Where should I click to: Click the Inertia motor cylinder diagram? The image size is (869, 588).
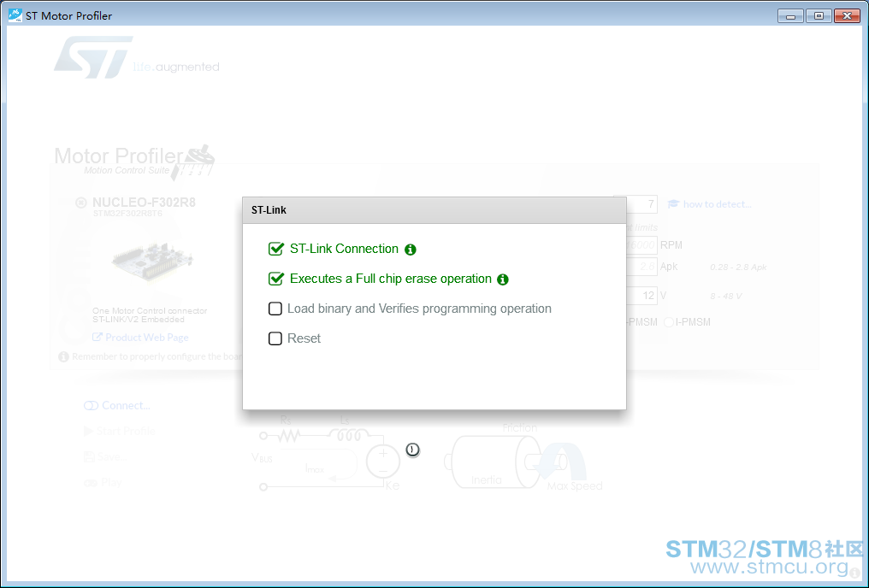click(494, 462)
